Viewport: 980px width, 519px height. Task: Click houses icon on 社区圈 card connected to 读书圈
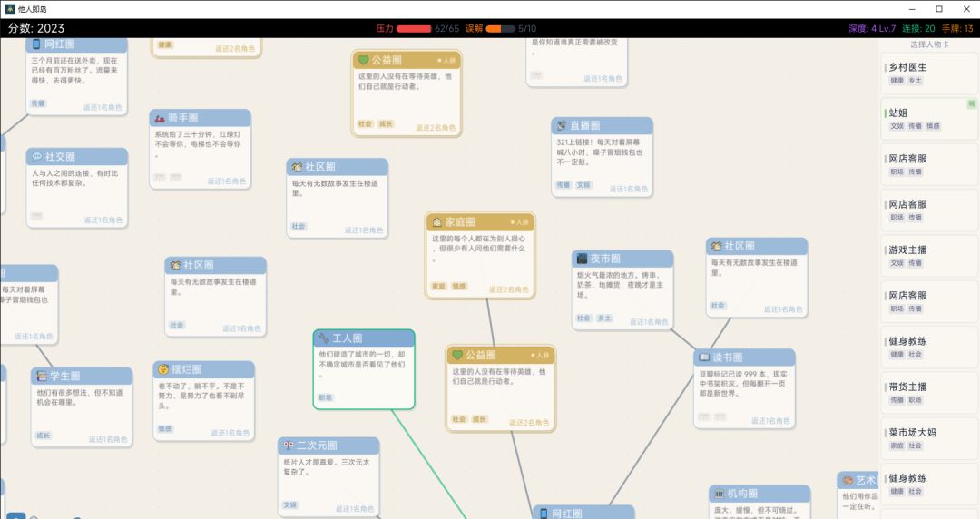point(716,246)
